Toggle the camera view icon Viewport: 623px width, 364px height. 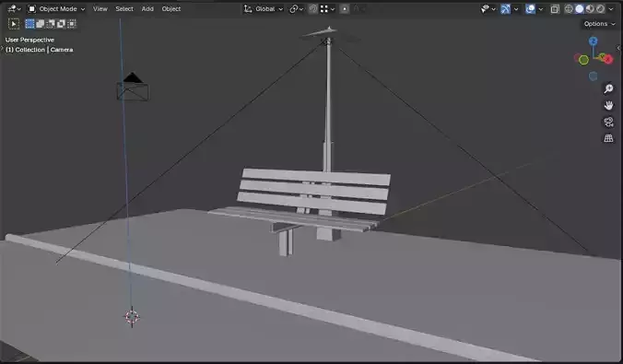pos(608,122)
